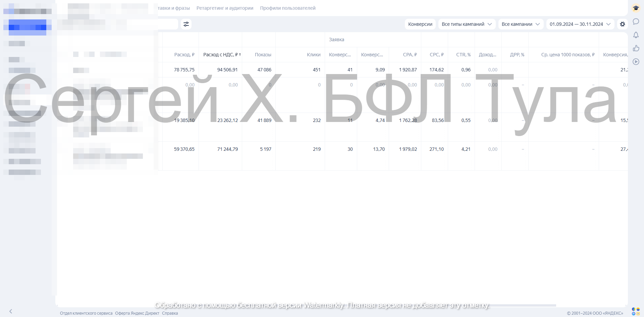Open table settings gear icon
This screenshot has width=644, height=317.
click(x=623, y=24)
